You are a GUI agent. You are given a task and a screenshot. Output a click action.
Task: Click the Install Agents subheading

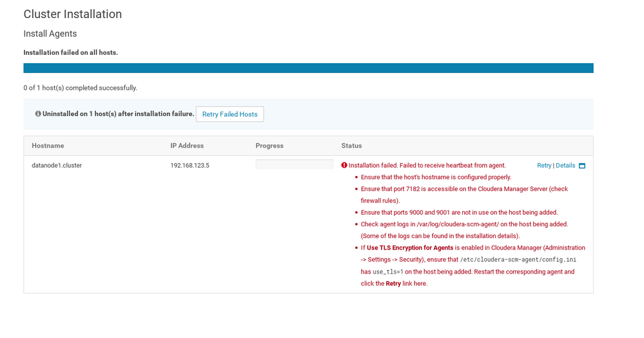click(50, 34)
